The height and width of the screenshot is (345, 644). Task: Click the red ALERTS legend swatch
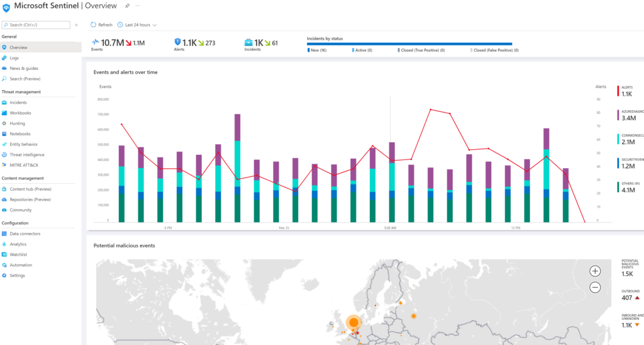(618, 91)
